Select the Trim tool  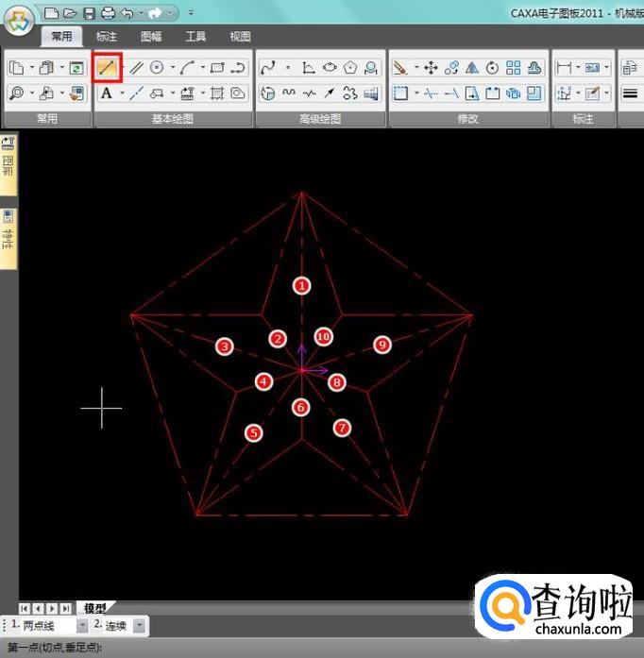(431, 93)
